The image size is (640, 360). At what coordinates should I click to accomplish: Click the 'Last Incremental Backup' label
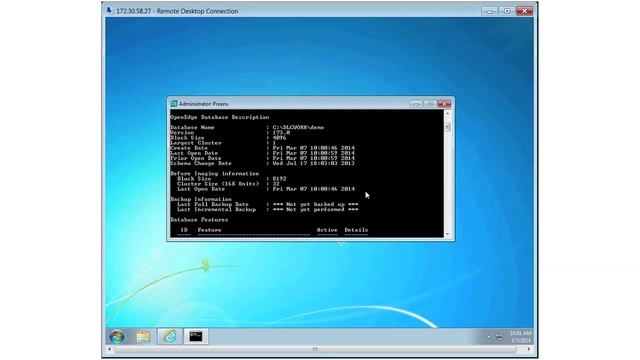pos(216,209)
